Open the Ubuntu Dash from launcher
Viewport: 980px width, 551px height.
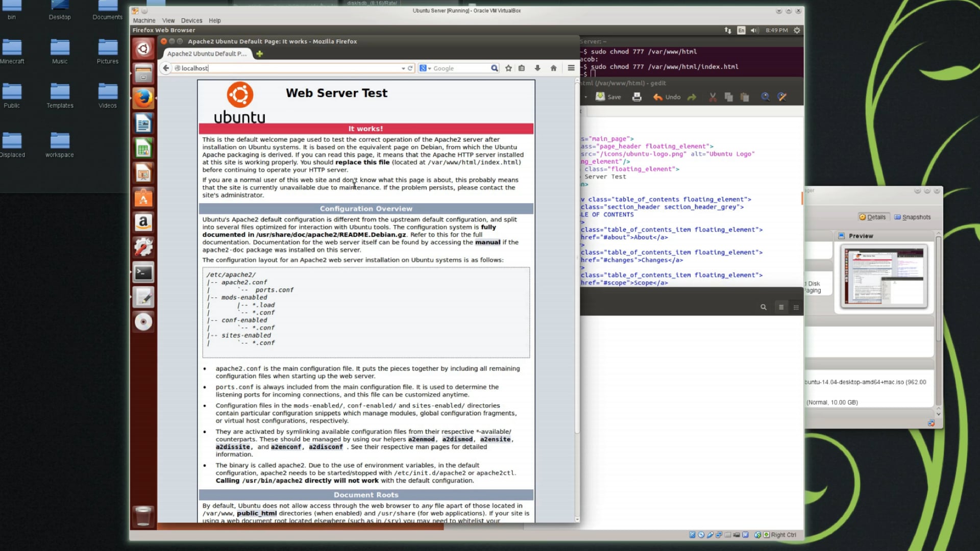[x=143, y=49]
